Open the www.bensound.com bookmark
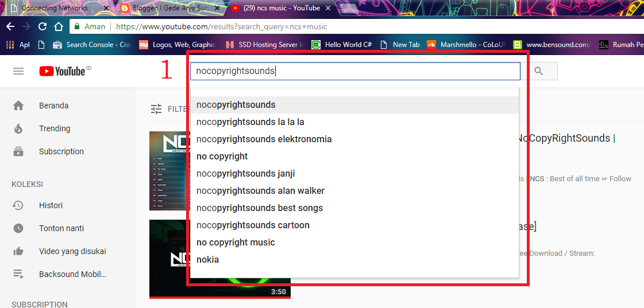644x308 pixels. pos(553,45)
